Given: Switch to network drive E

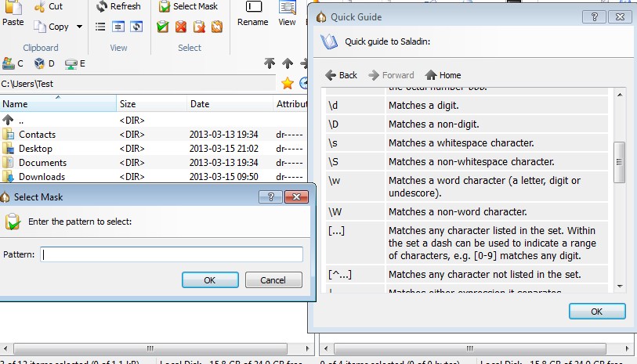Looking at the screenshot, I should click(x=75, y=63).
